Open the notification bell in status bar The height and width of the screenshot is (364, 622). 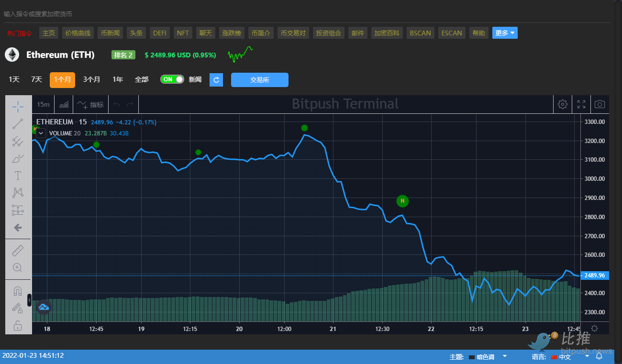click(x=599, y=356)
